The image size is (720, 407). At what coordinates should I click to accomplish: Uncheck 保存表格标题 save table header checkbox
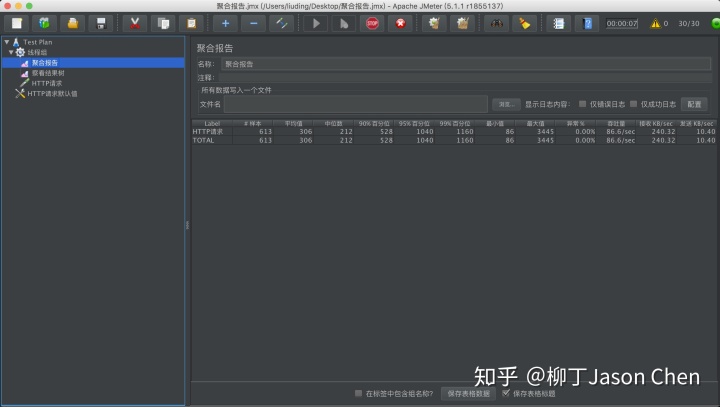coord(506,393)
